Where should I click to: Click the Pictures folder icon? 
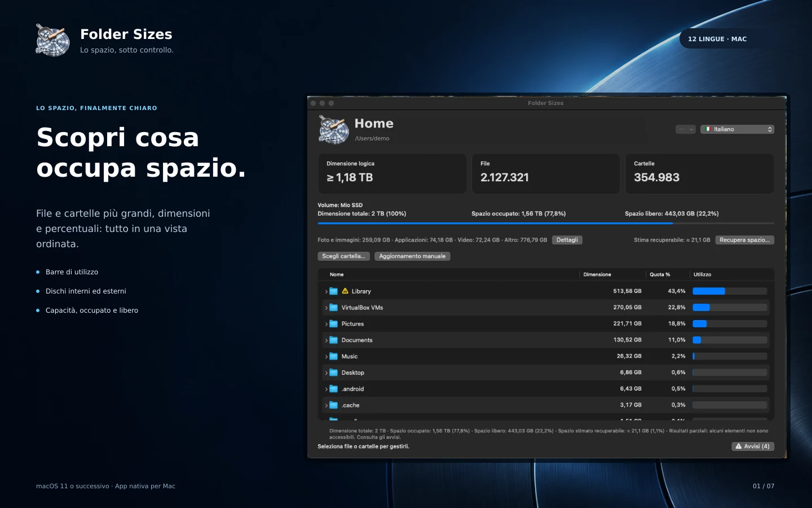pyautogui.click(x=333, y=324)
